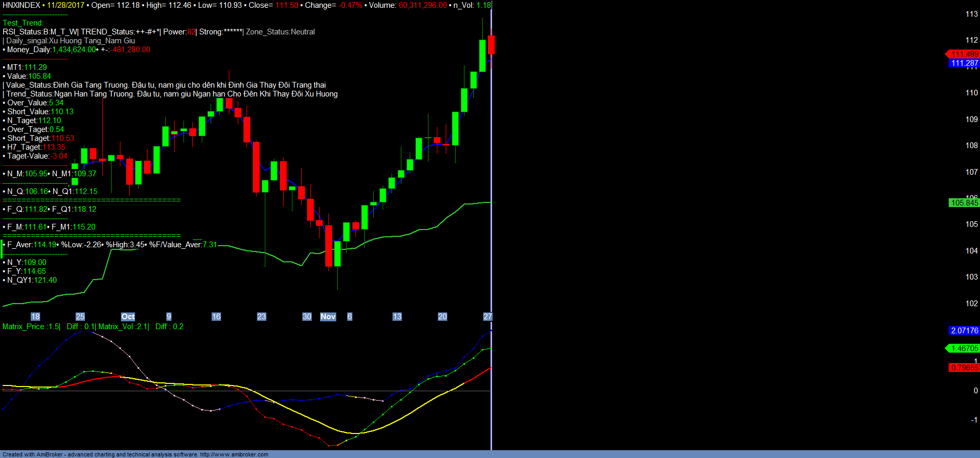Select the 23 date marker on the time axis
The image size is (980, 458).
[262, 317]
